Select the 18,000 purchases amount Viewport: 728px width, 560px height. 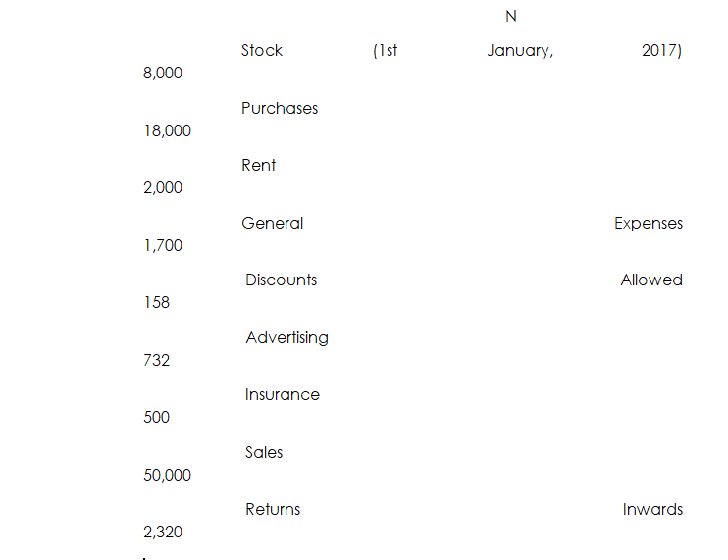pos(167,130)
